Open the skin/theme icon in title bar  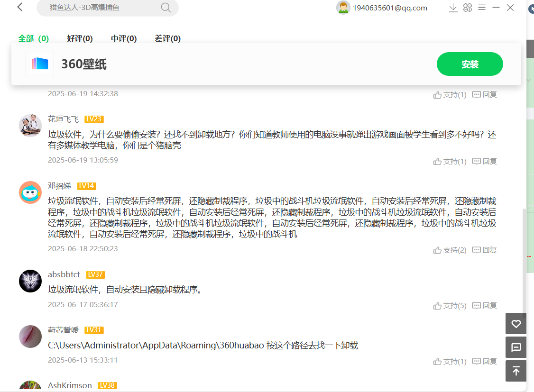coord(468,8)
